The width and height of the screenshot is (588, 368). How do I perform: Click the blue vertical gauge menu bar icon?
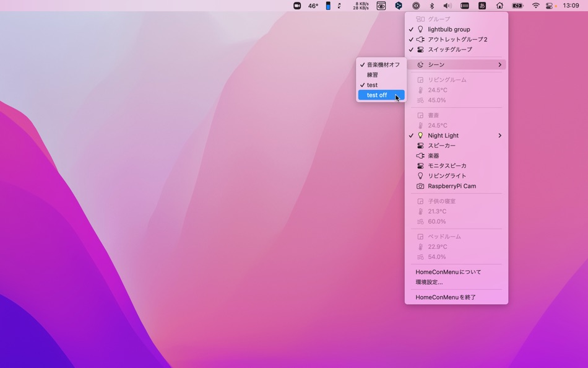[x=328, y=6]
